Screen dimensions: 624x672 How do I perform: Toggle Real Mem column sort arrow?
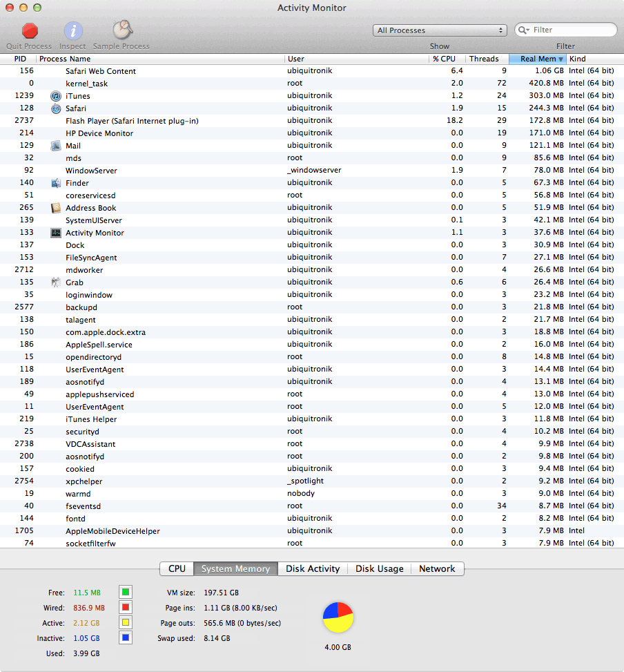pos(560,59)
